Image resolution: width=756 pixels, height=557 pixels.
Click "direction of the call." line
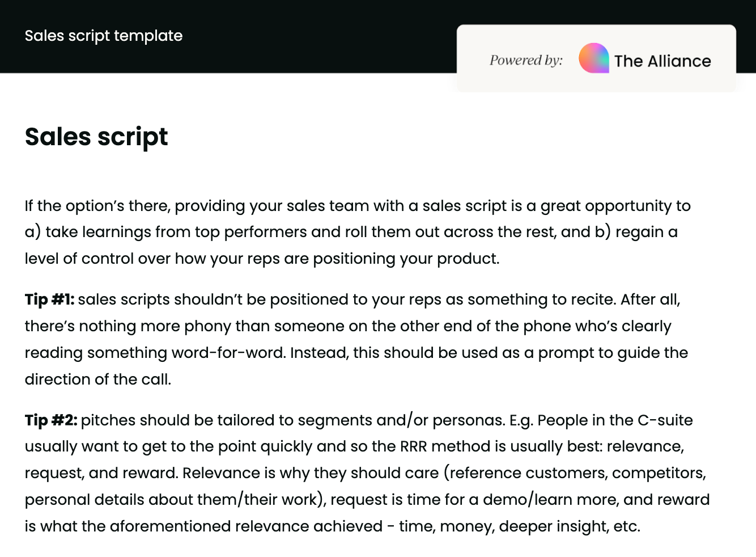click(97, 379)
